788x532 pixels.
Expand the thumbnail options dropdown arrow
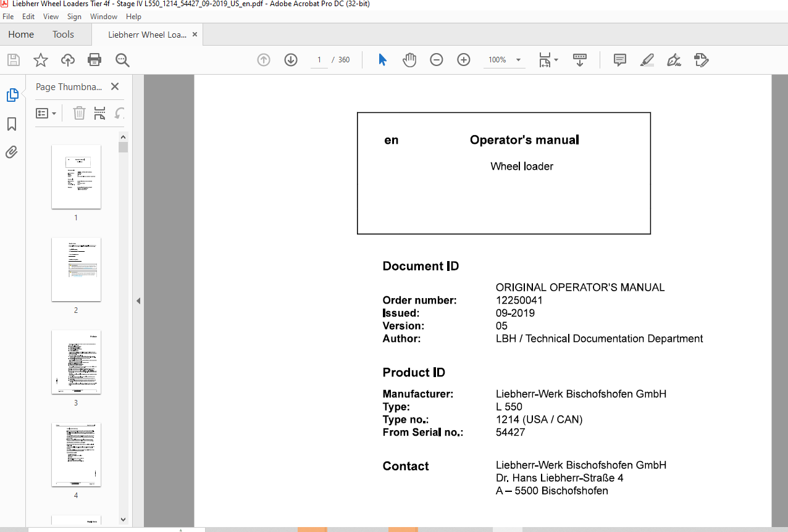[x=54, y=114]
